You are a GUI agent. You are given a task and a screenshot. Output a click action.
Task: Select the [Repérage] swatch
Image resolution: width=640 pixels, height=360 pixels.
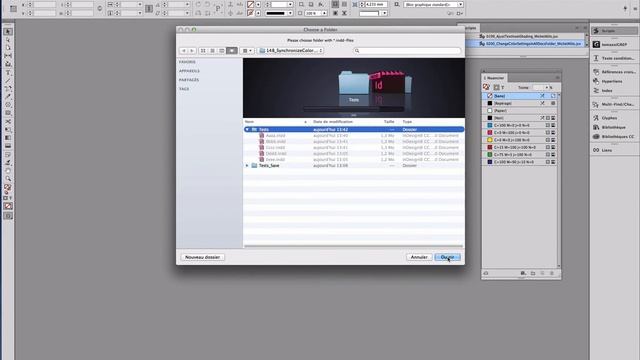click(x=520, y=103)
